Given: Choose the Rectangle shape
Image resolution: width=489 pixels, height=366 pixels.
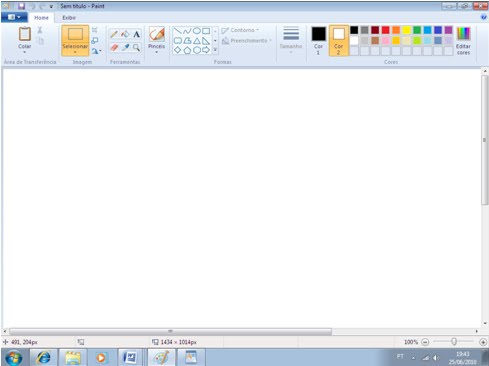Looking at the screenshot, I should 206,31.
